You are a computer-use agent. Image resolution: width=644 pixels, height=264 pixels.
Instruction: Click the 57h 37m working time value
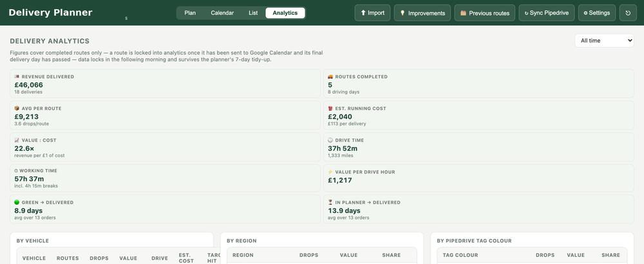[x=29, y=179]
